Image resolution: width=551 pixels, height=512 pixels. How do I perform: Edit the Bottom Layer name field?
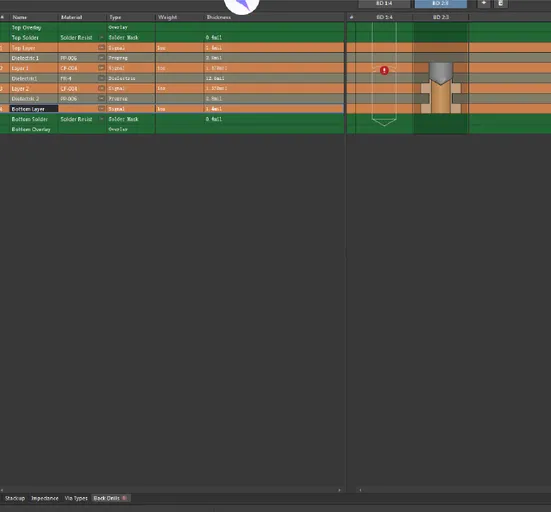tap(34, 109)
